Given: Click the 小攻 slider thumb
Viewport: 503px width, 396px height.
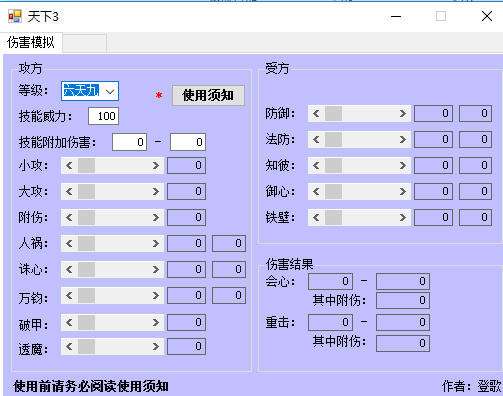Looking at the screenshot, I should click(86, 166).
